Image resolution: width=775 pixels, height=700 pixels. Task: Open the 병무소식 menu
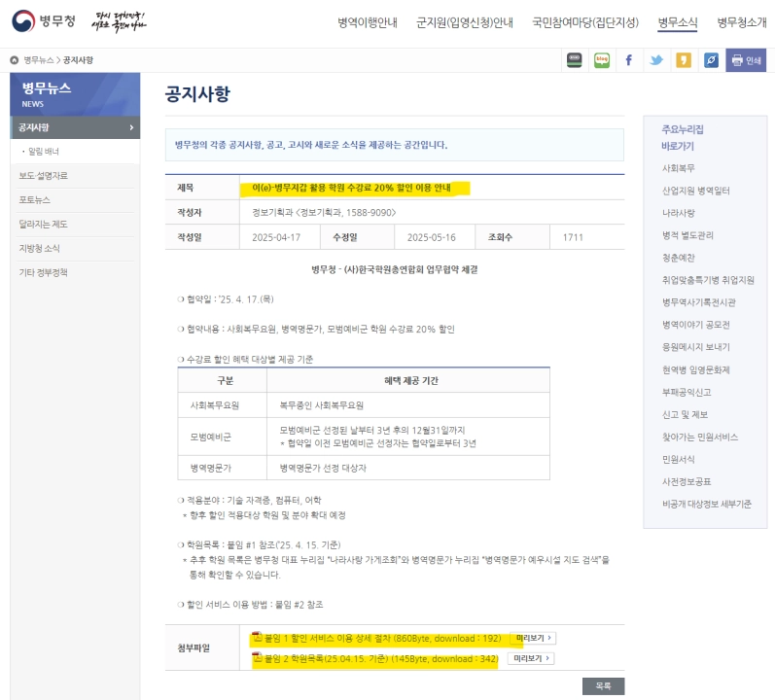click(x=677, y=22)
